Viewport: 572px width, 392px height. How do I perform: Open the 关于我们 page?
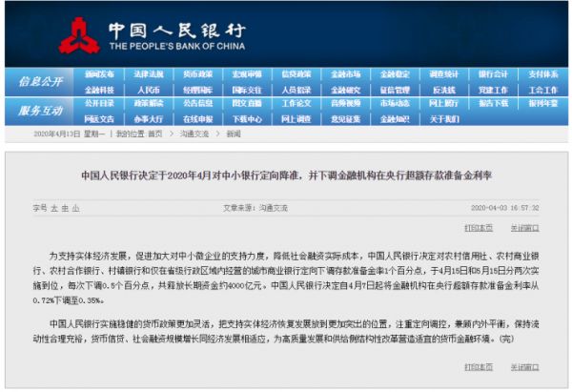[444, 119]
